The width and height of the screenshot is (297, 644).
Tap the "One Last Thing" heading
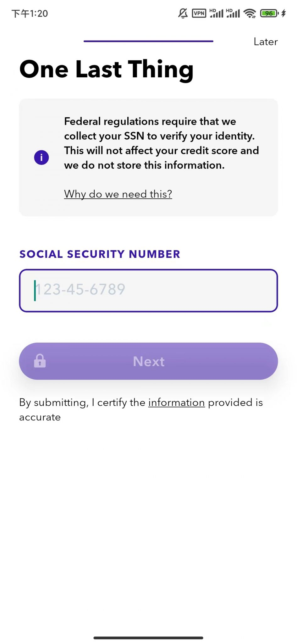(107, 69)
